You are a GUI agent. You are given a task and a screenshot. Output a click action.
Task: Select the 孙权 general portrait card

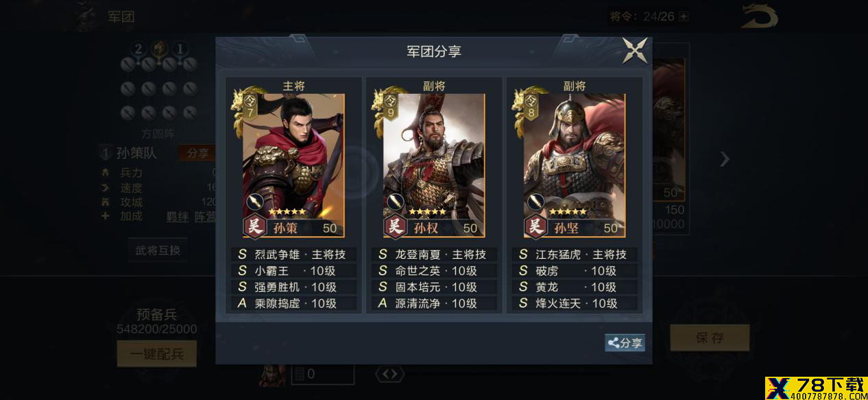tap(434, 166)
